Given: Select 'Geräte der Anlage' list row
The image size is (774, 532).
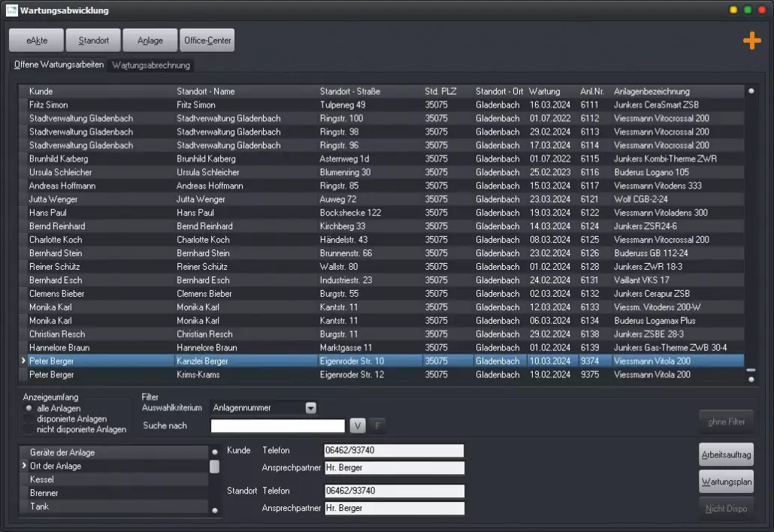Looking at the screenshot, I should (113, 452).
